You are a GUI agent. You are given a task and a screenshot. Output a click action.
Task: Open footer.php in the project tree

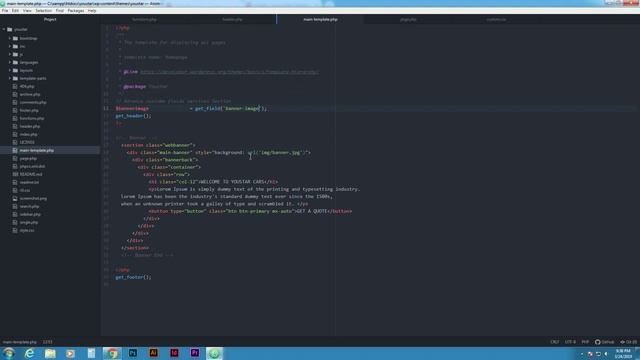point(29,110)
